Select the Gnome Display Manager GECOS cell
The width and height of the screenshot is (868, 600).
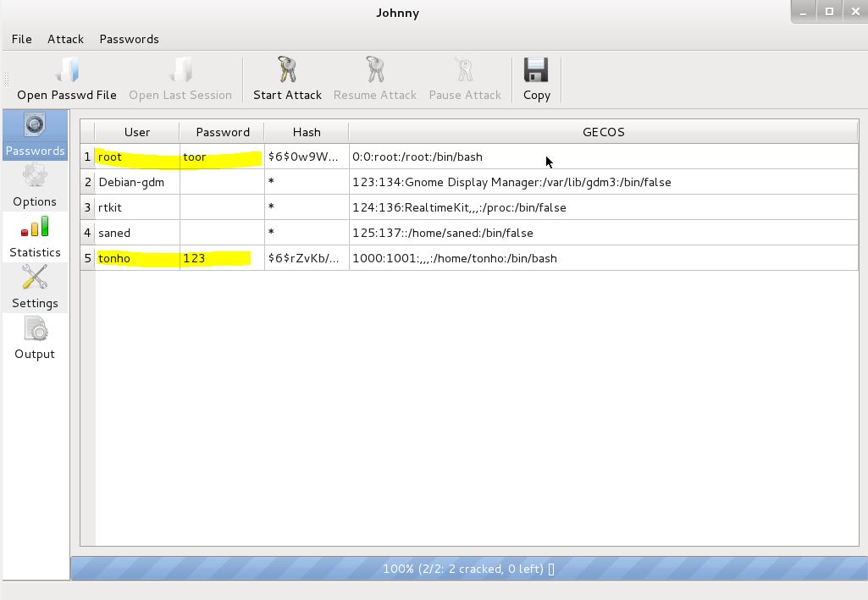coord(604,182)
